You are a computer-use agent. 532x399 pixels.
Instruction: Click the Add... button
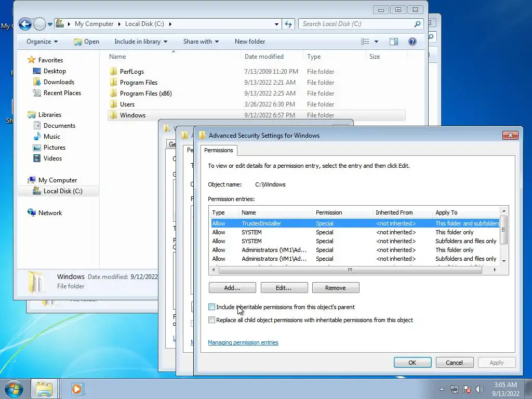pos(232,288)
